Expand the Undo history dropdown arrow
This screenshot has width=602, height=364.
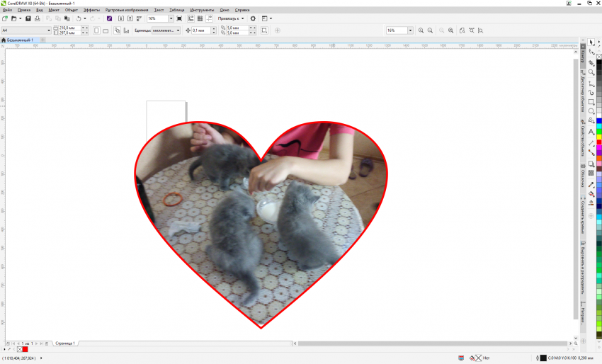pos(85,18)
